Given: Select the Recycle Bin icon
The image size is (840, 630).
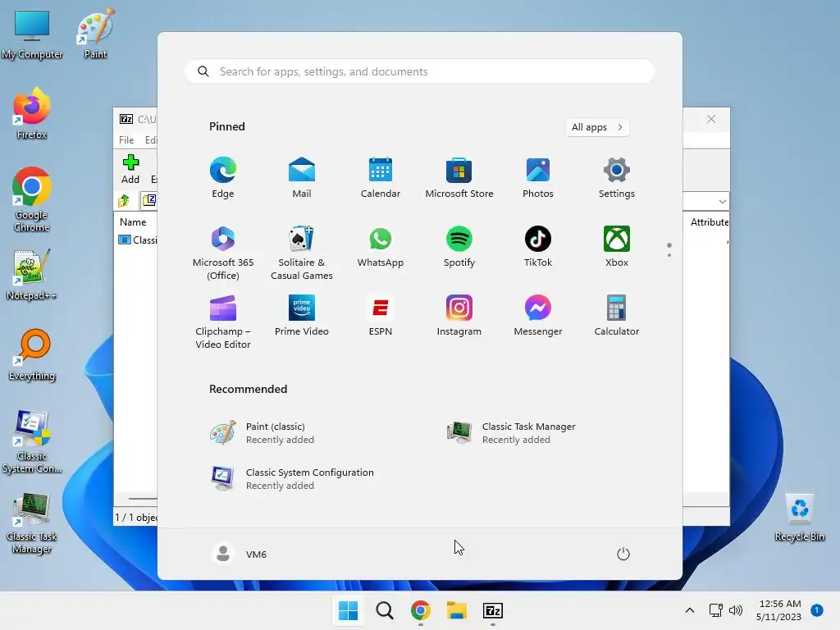Looking at the screenshot, I should coord(799,518).
